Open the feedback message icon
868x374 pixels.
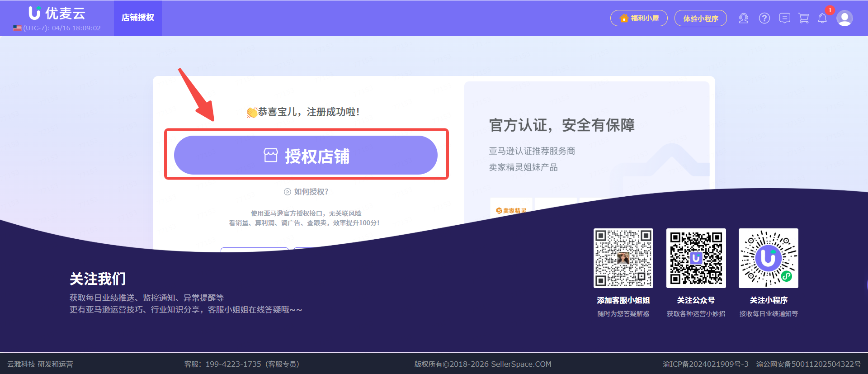pos(785,18)
